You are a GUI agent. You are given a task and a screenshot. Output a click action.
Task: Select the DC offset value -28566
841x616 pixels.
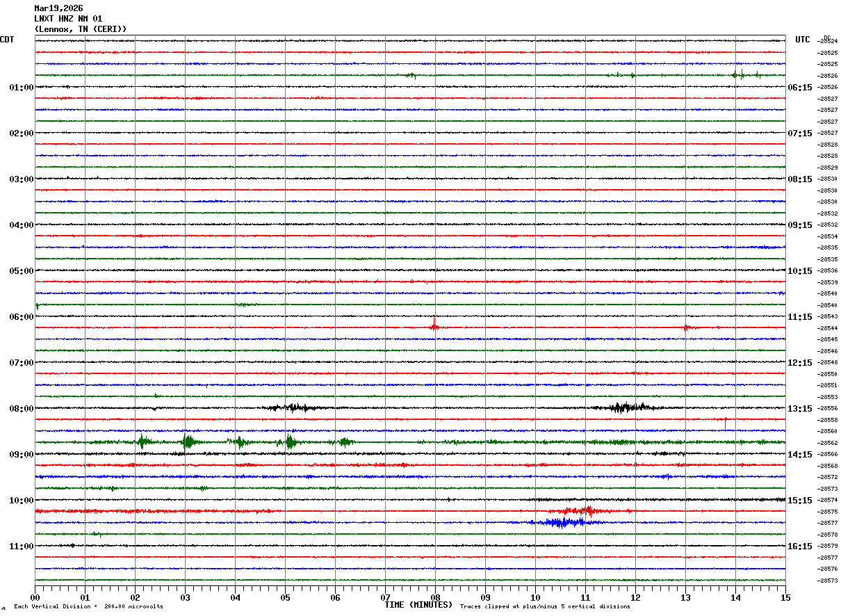[827, 454]
